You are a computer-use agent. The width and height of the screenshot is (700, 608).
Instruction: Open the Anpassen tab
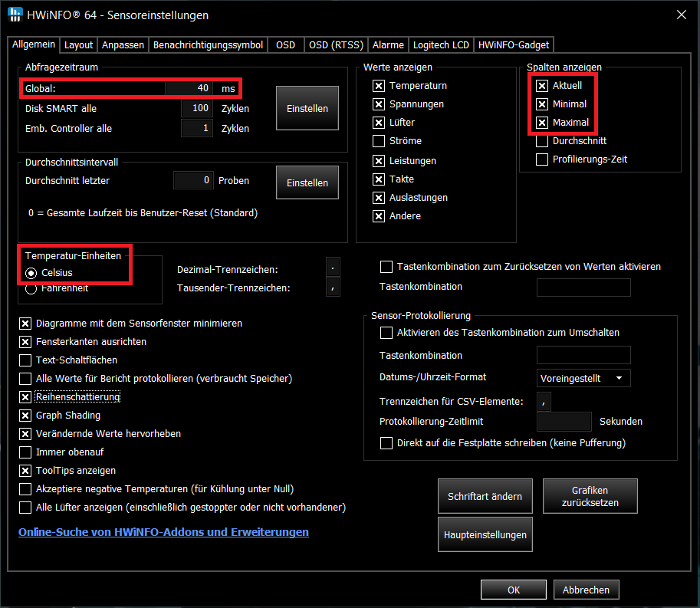123,45
